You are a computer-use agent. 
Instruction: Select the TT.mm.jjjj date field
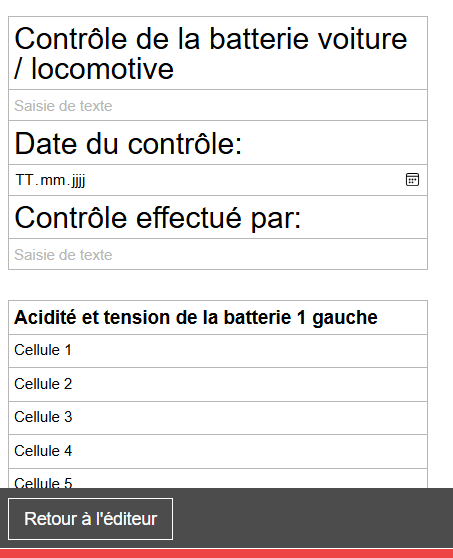coord(218,180)
